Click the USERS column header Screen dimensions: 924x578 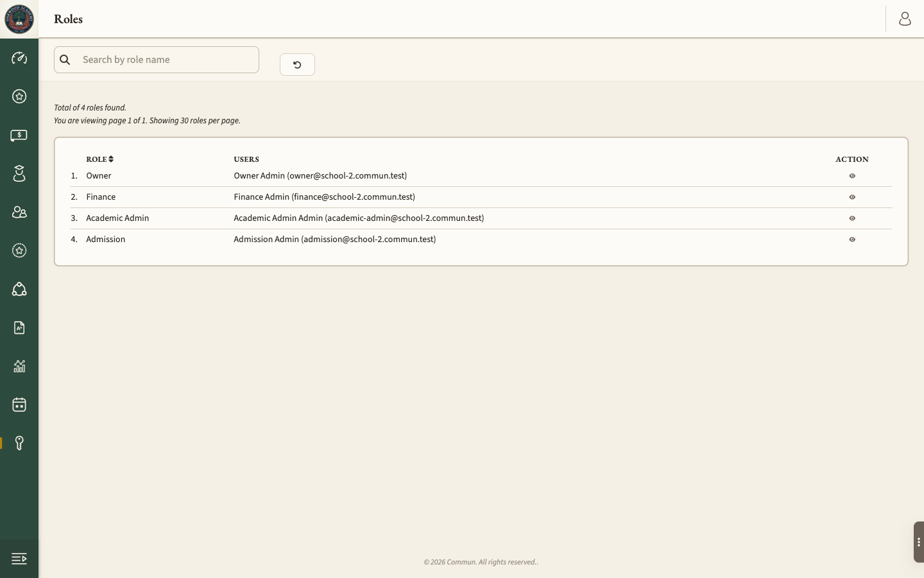tap(246, 159)
